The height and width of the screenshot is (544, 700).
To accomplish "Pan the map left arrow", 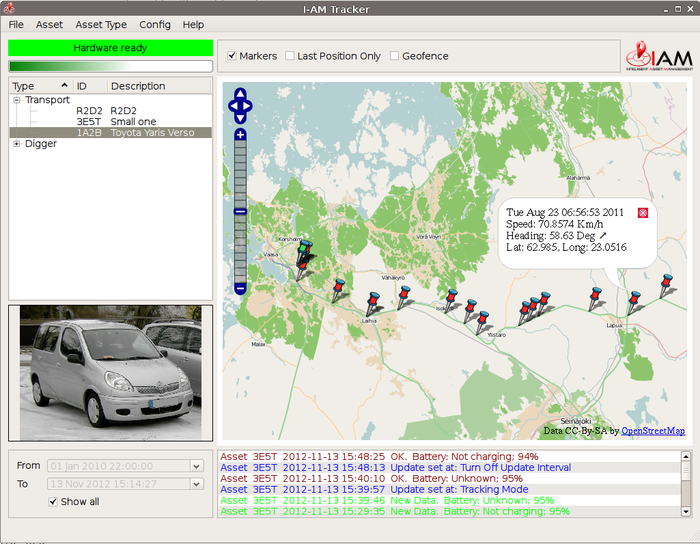I will tap(233, 106).
